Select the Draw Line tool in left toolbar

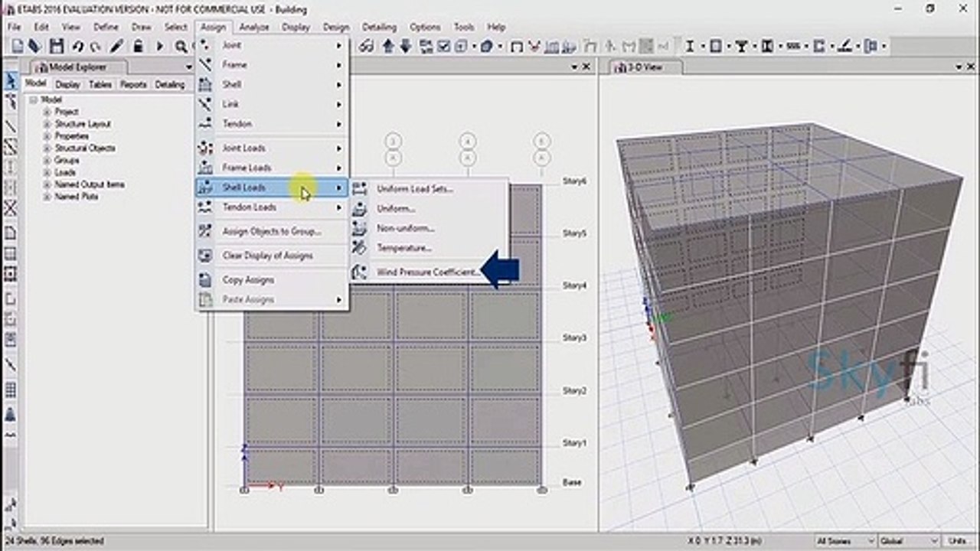click(x=11, y=126)
